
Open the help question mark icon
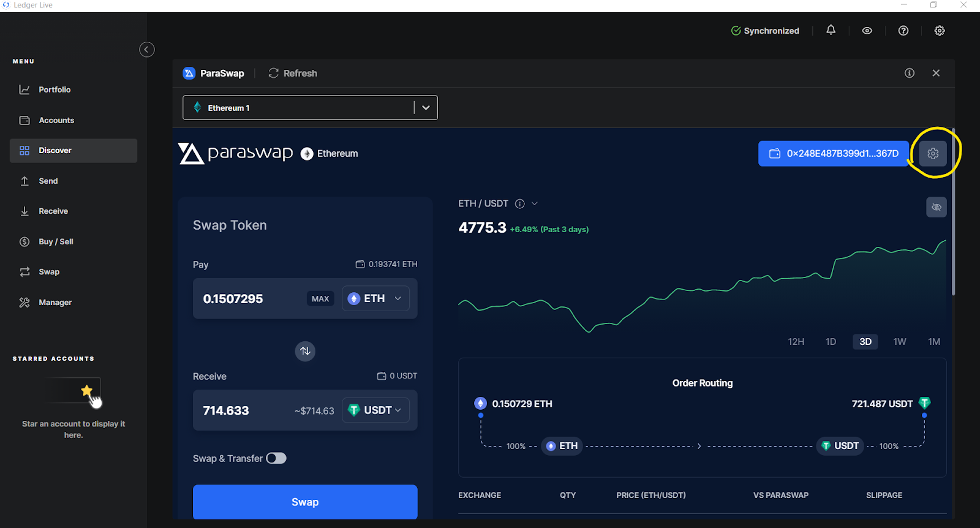tap(903, 31)
